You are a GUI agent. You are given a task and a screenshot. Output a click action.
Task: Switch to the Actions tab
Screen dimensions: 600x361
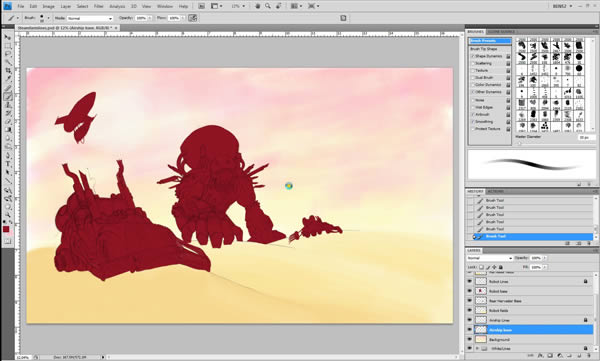pyautogui.click(x=496, y=191)
